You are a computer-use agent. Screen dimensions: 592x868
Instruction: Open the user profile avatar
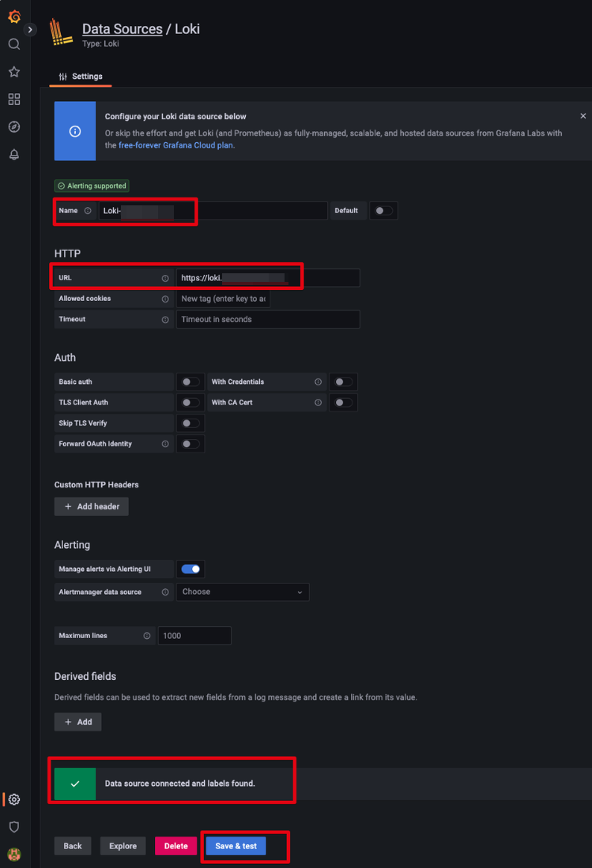click(14, 854)
